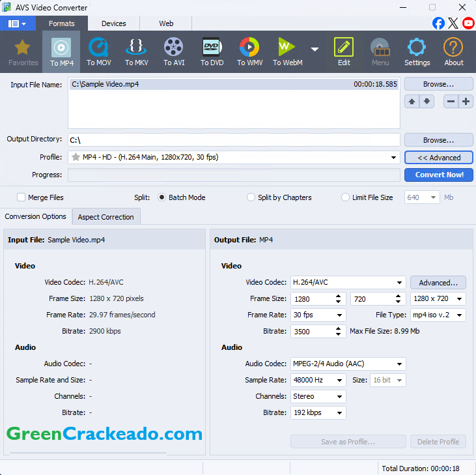Screen dimensions: 476x475
Task: Add input file with plus button
Action: pos(466,102)
